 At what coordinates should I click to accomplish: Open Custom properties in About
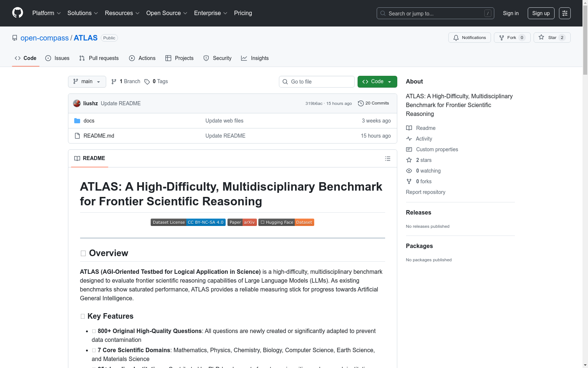coord(432,149)
